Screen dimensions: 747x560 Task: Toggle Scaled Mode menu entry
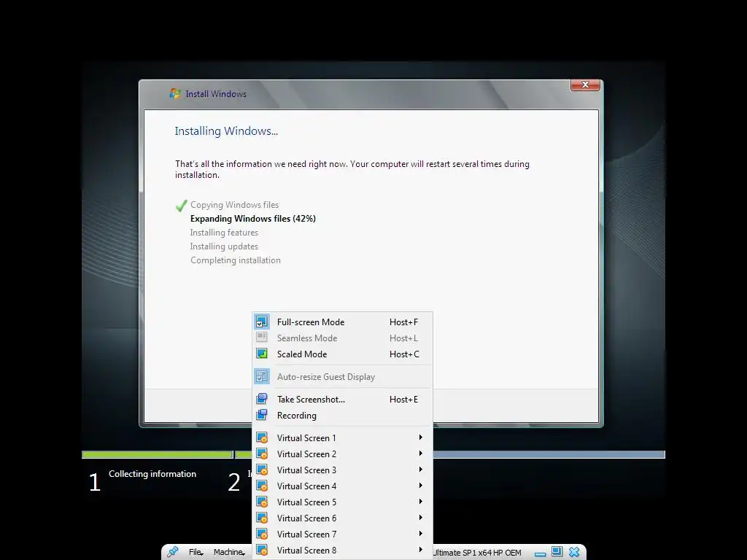tap(342, 354)
